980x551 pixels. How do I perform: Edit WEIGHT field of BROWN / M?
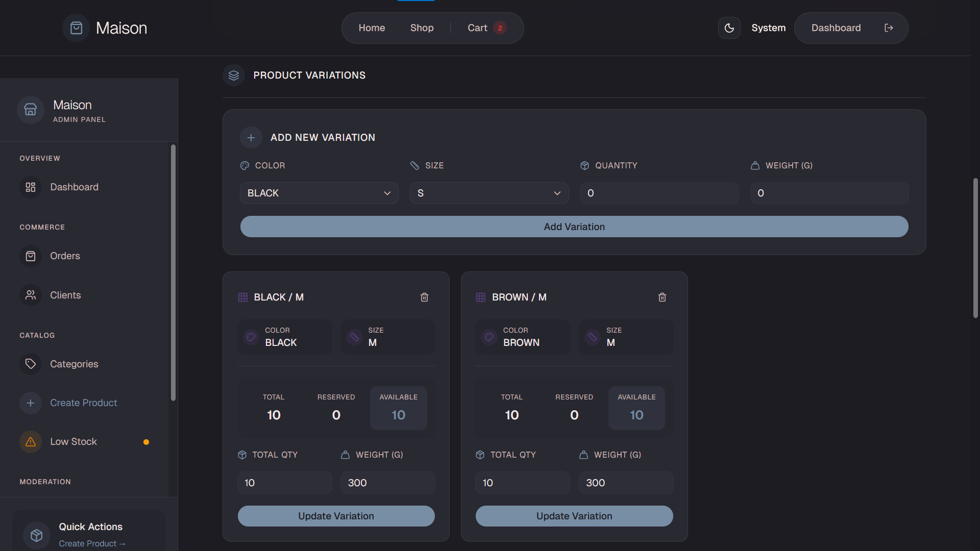click(x=626, y=483)
